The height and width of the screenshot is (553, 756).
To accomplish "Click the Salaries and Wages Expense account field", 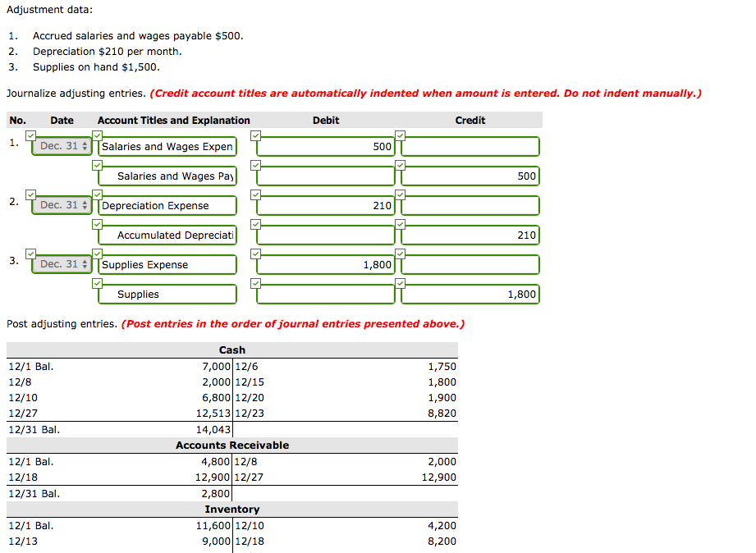I will (x=167, y=147).
